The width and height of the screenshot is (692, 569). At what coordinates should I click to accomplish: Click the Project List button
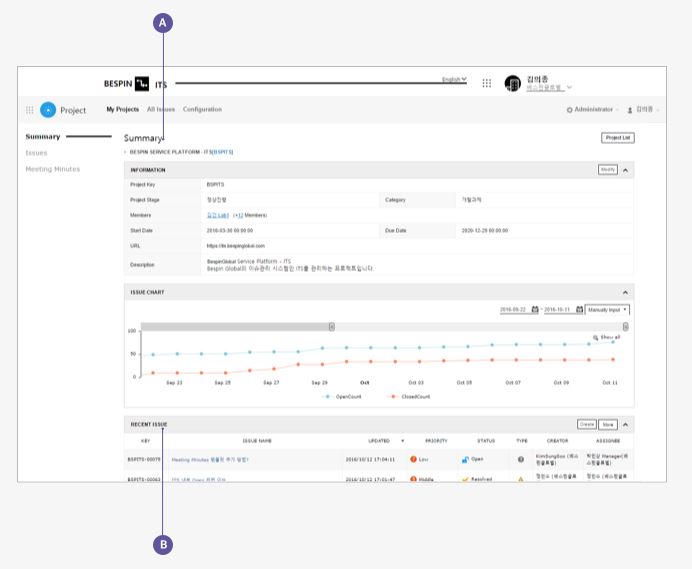coord(618,138)
